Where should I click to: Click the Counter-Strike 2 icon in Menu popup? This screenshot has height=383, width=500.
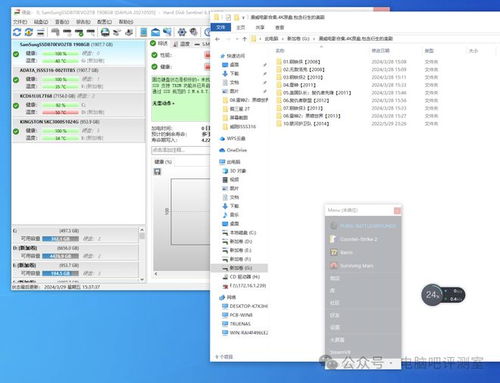click(333, 239)
